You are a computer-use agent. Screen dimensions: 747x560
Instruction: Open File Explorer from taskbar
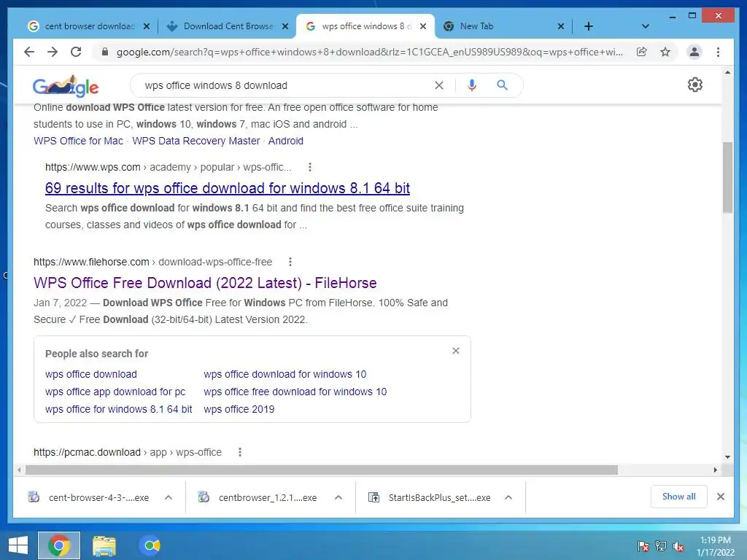click(104, 545)
